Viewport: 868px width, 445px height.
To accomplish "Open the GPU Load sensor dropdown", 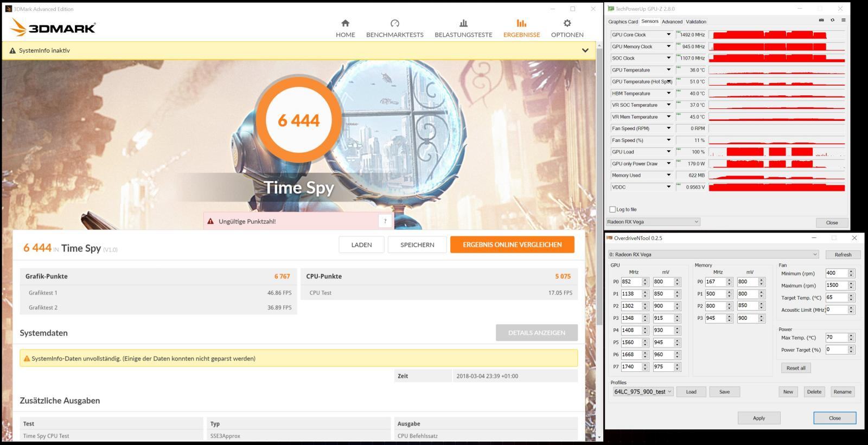I will coord(668,152).
